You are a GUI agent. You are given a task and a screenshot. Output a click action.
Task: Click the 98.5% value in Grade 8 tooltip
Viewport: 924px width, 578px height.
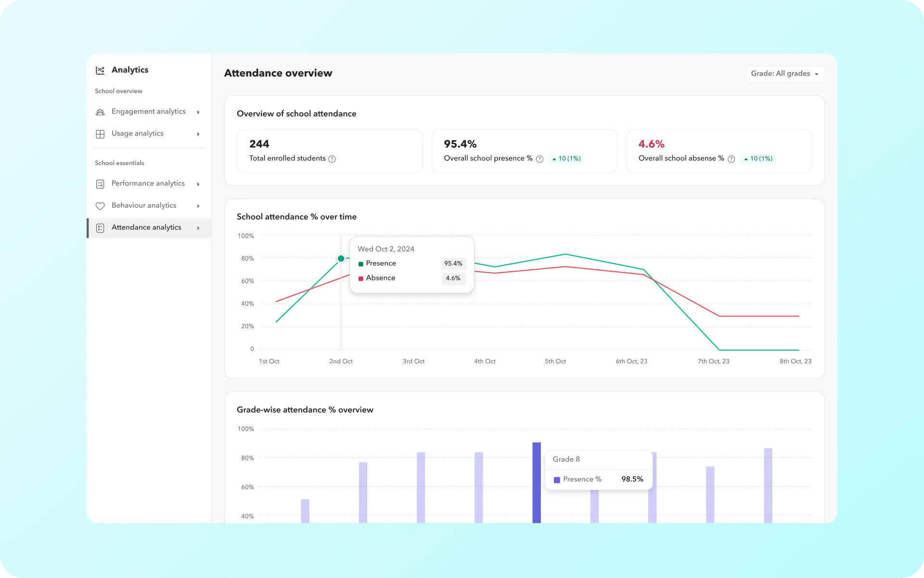(x=632, y=479)
